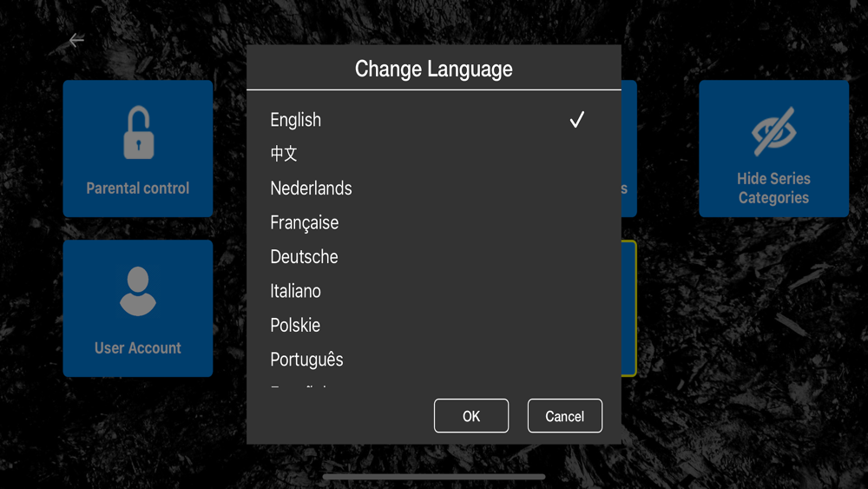Select 中文 language option
The width and height of the screenshot is (868, 489).
pyautogui.click(x=433, y=154)
